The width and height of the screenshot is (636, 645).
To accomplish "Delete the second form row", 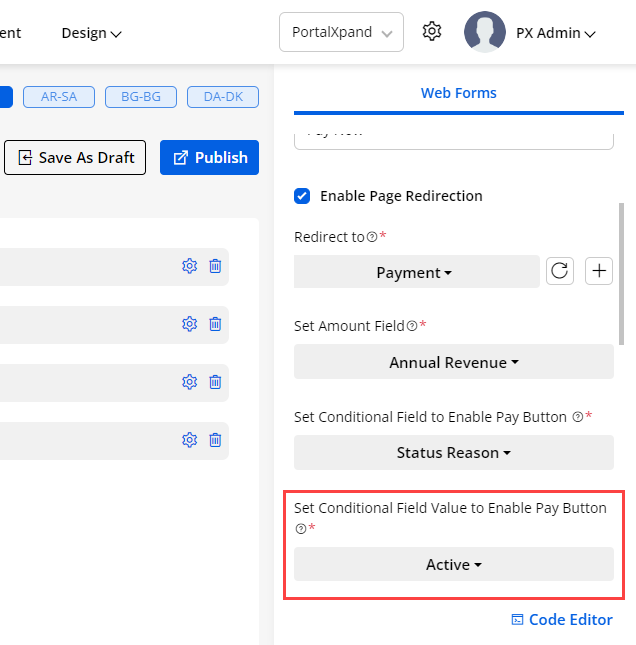I will pyautogui.click(x=215, y=324).
